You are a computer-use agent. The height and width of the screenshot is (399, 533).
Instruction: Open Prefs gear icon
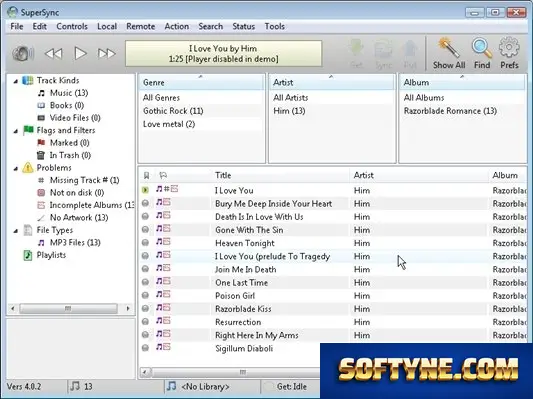(509, 48)
